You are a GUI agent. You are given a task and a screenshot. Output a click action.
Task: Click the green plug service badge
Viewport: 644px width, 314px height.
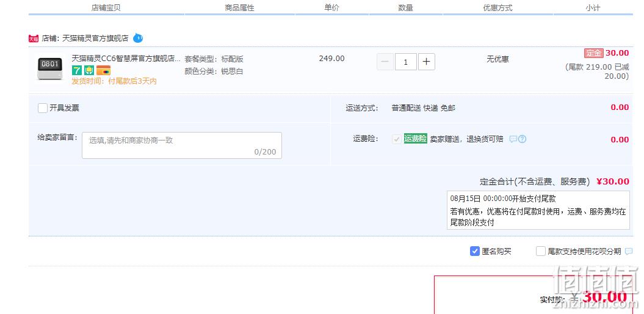click(89, 70)
